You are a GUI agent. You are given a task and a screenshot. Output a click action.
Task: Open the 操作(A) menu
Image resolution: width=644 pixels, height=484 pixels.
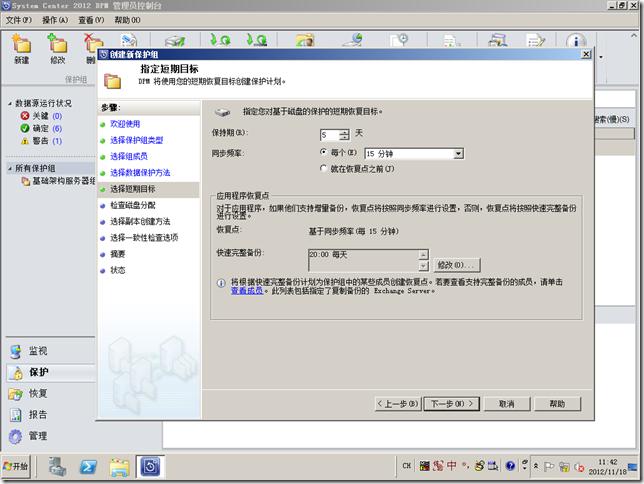55,20
